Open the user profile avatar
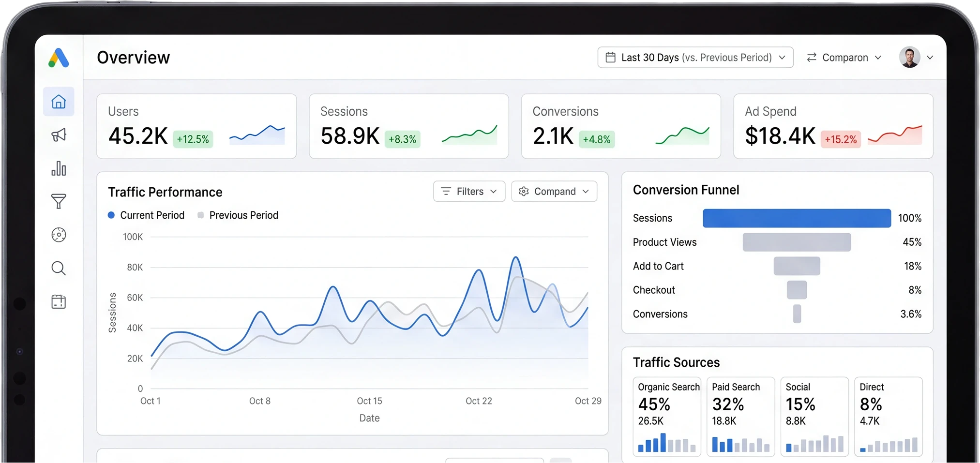Screen dimensions: 980x463 [910, 58]
